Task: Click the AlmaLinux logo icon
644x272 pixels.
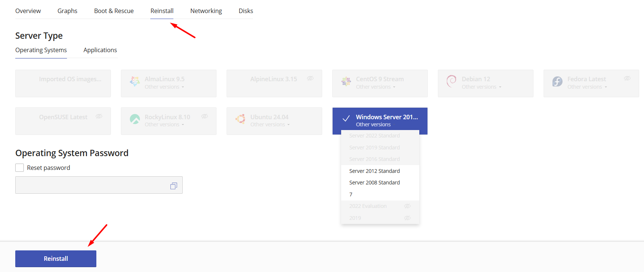Action: (x=135, y=81)
